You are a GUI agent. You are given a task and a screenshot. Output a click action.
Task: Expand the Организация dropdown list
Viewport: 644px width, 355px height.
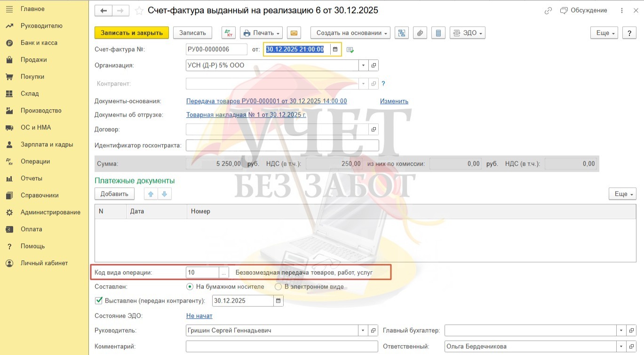(364, 65)
